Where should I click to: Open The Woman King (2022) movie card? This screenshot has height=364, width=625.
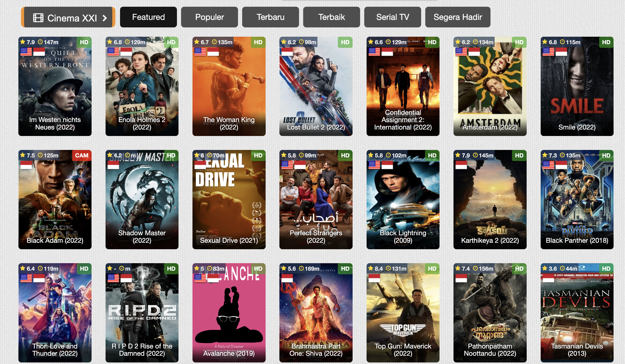click(229, 86)
